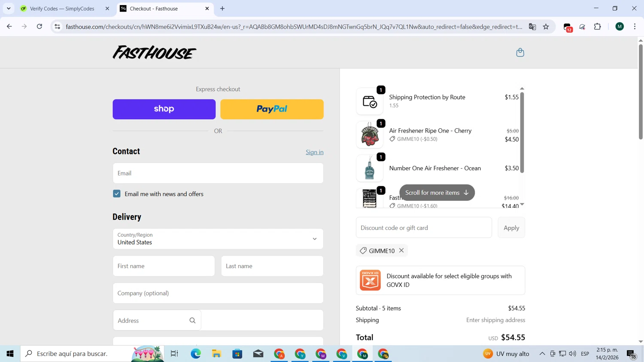Close the Checkout Fasthouse tab
Viewport: 644px width, 362px height.
click(207, 9)
